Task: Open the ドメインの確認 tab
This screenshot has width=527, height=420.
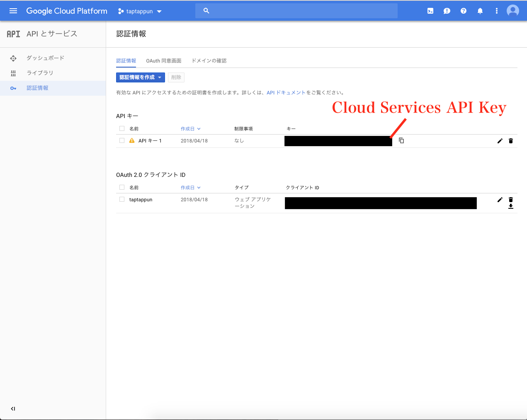Action: click(x=209, y=60)
